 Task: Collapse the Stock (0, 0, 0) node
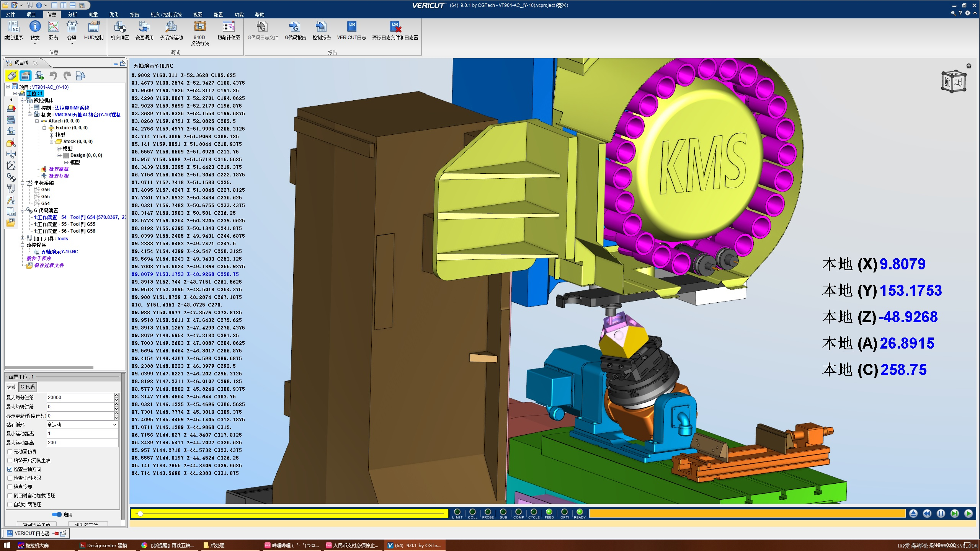52,142
